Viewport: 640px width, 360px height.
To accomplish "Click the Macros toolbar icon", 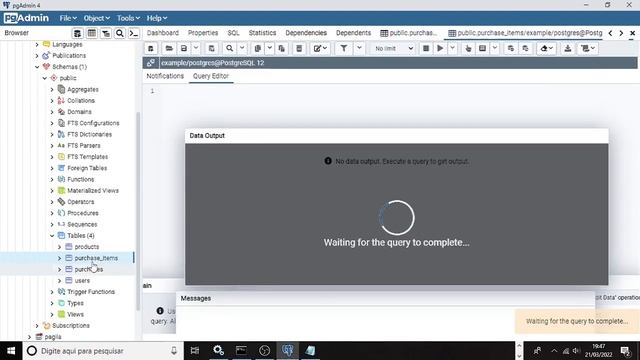I will (x=588, y=49).
